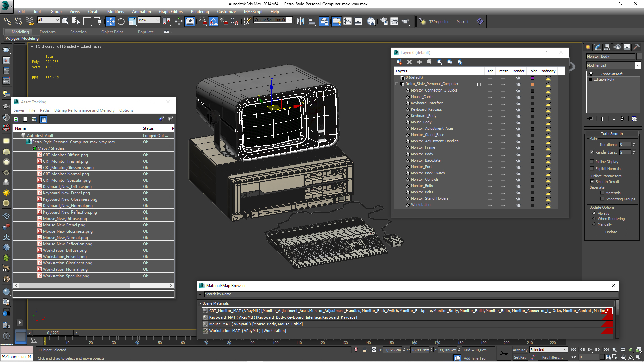This screenshot has width=644, height=362.
Task: Select the Move transform tool
Action: click(110, 21)
